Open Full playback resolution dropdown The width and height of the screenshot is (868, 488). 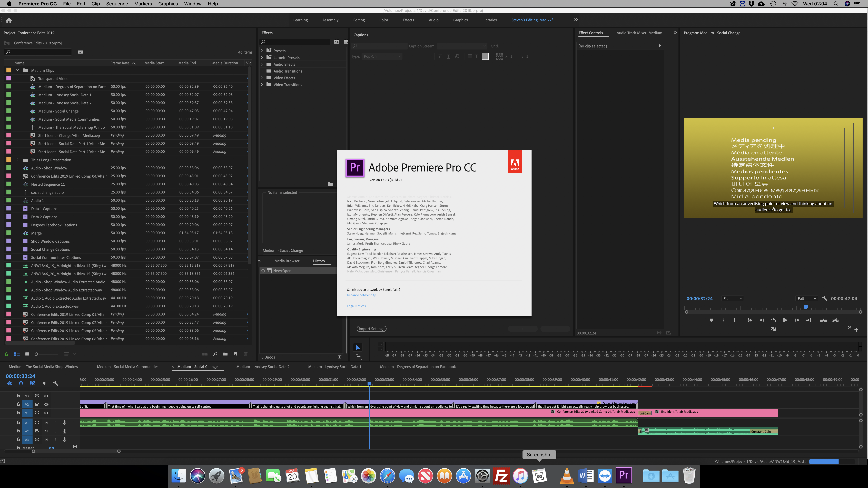click(x=807, y=298)
